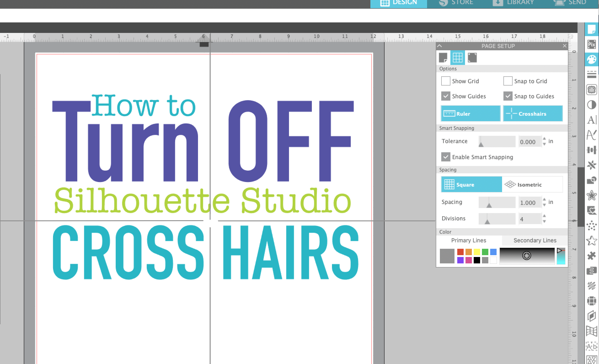Image resolution: width=599 pixels, height=364 pixels.
Task: Select the cut border icon in Page Setup
Action: point(472,58)
